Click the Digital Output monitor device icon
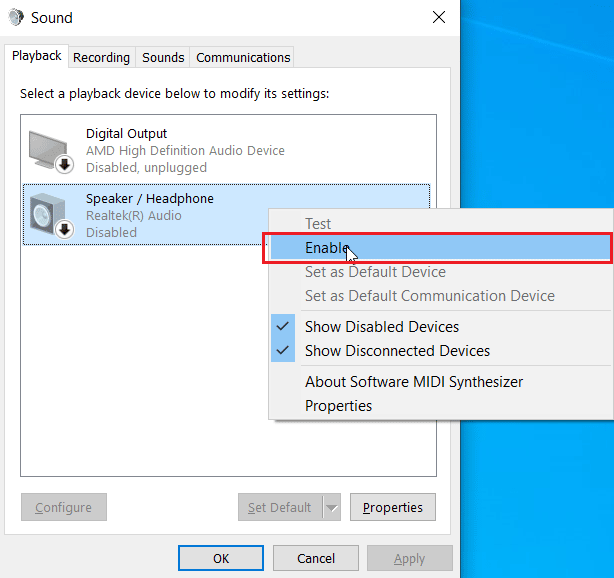This screenshot has width=614, height=578. pyautogui.click(x=51, y=152)
